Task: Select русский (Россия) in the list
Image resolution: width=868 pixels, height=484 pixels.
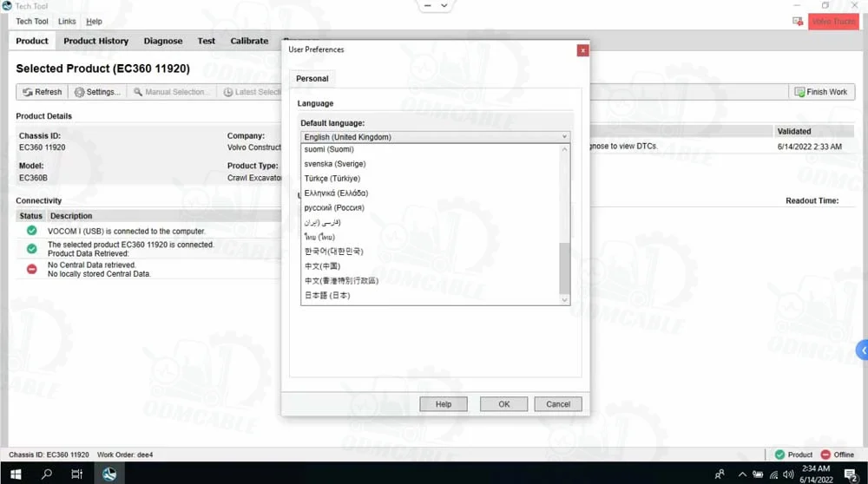Action: (x=334, y=208)
